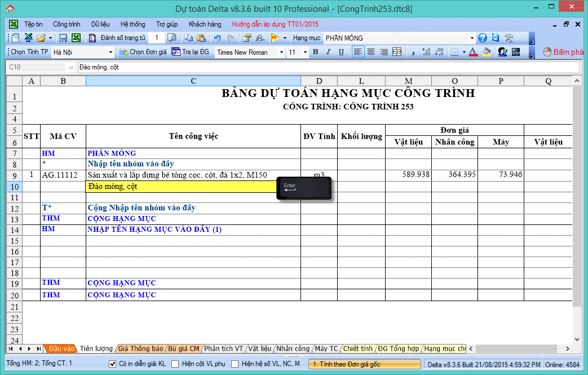Click the red Bấm phả text button
588x375 pixels.
pyautogui.click(x=564, y=52)
